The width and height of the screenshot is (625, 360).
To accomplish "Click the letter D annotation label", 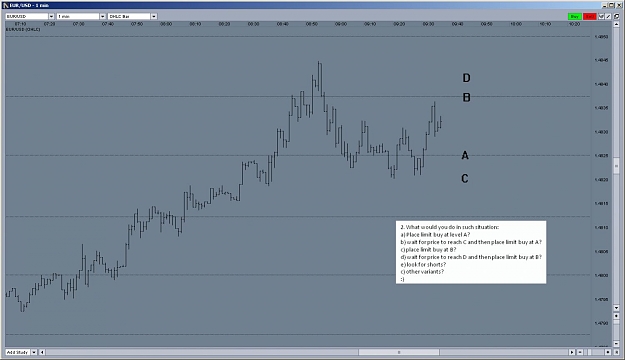I will pos(466,78).
